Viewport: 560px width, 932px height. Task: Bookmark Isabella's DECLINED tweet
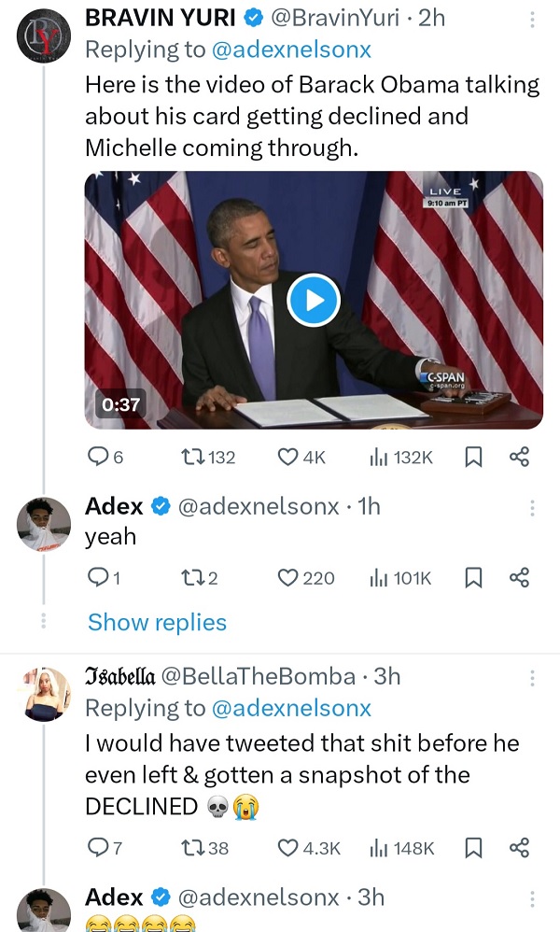473,848
